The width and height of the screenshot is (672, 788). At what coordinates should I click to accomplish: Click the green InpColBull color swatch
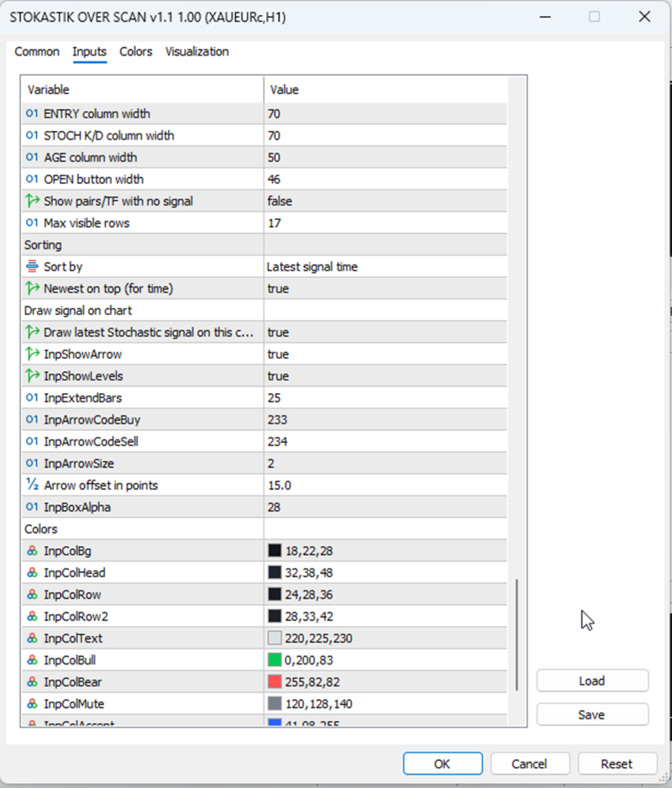click(275, 659)
